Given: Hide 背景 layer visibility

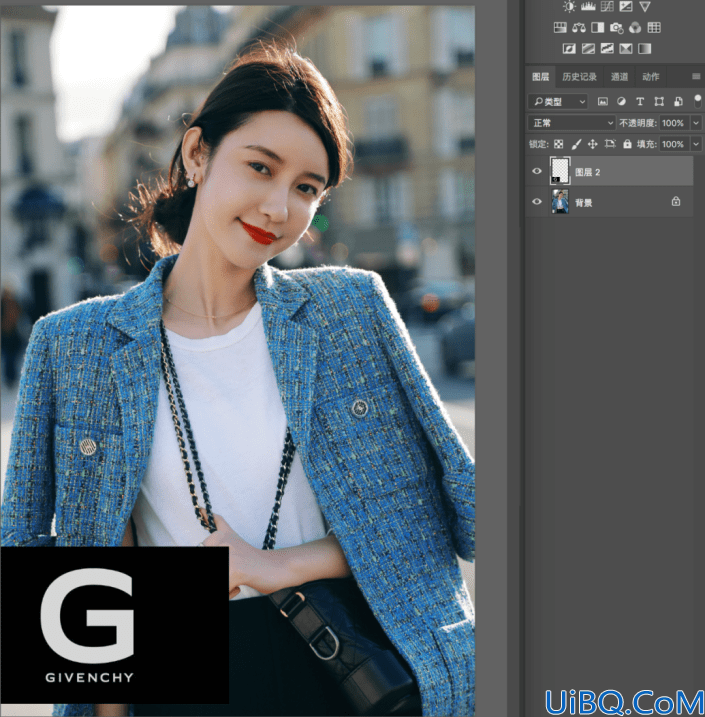Looking at the screenshot, I should tap(537, 201).
